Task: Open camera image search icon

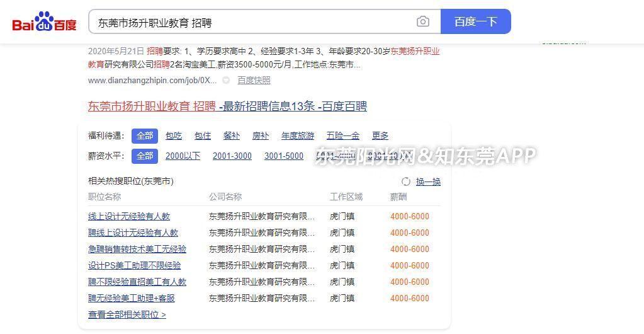Action: pos(422,21)
